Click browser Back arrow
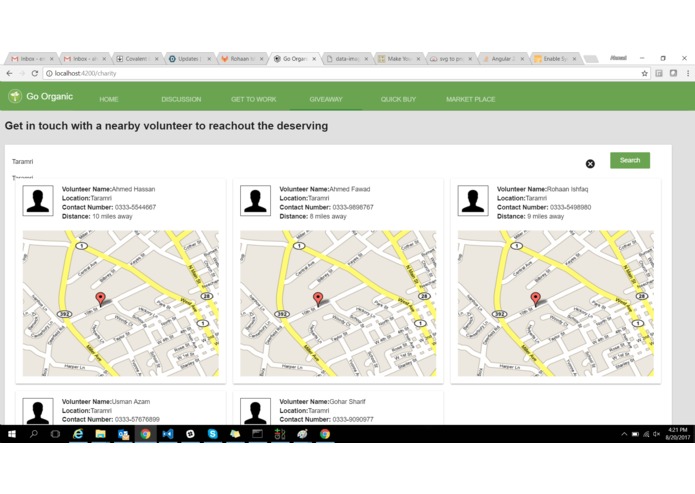This screenshot has height=494, width=695. pyautogui.click(x=9, y=73)
